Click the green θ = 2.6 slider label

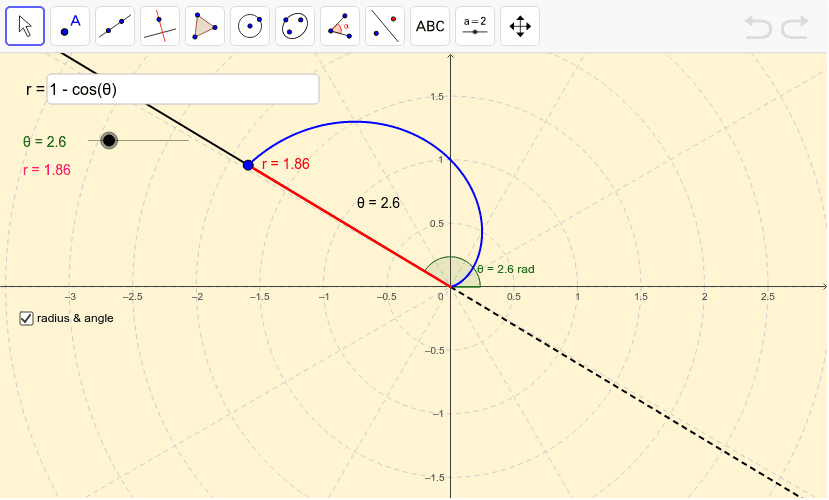pyautogui.click(x=44, y=142)
